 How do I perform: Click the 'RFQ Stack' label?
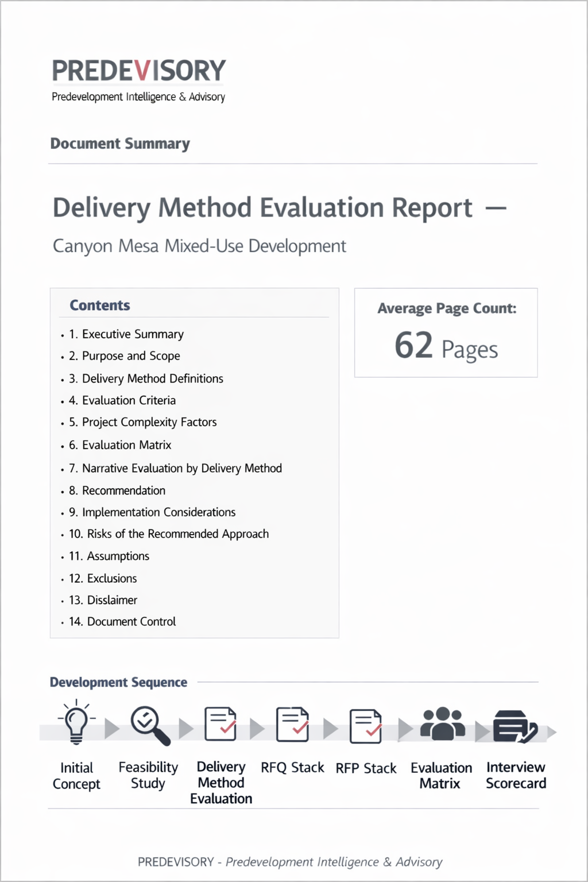[x=293, y=768]
